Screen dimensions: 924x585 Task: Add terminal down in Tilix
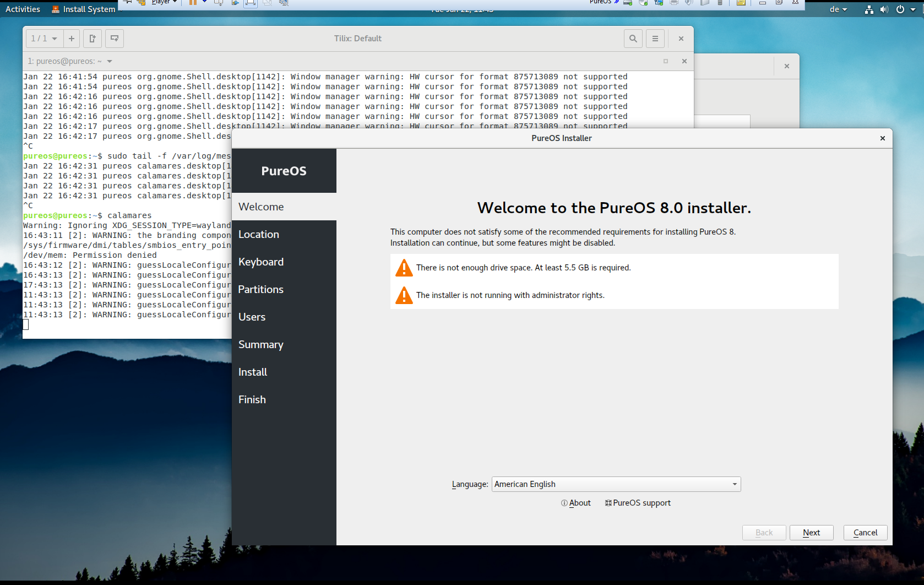click(x=114, y=39)
